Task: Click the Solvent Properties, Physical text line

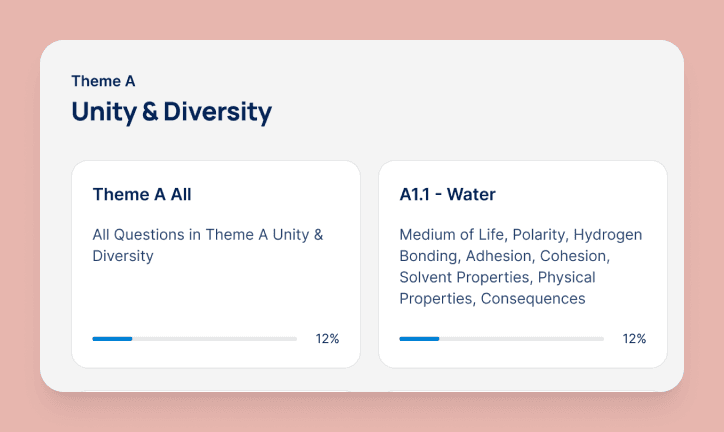Action: [497, 277]
